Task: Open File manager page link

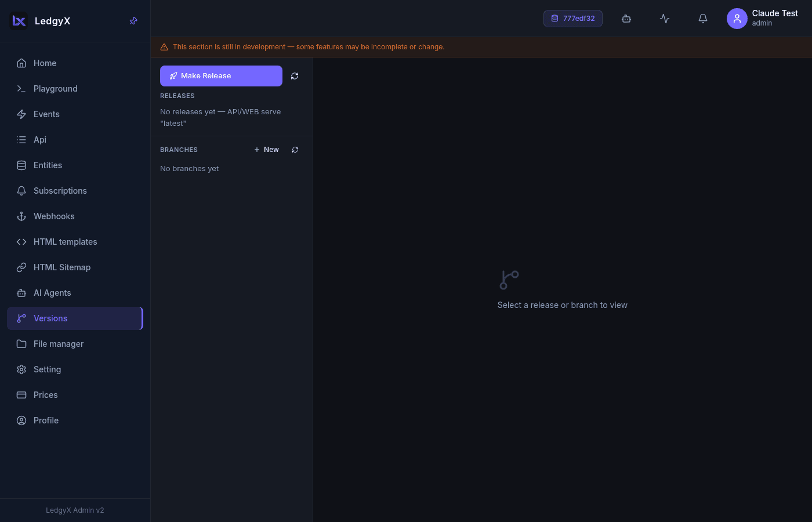Action: [x=75, y=344]
